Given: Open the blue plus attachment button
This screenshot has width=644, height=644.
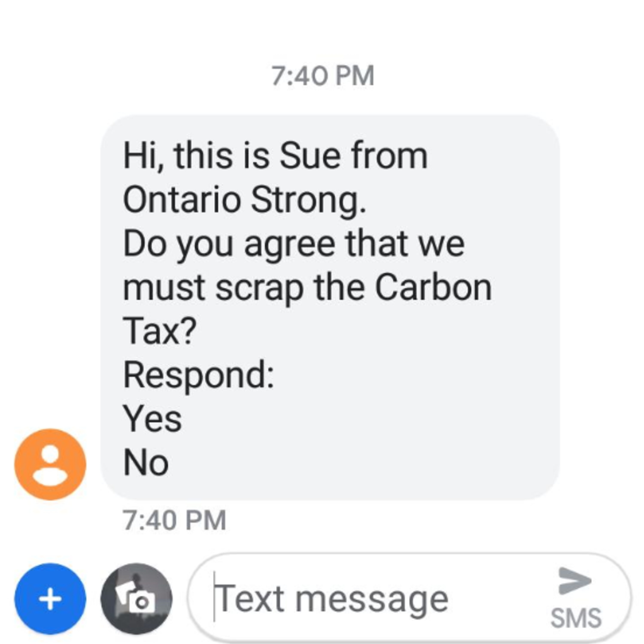Looking at the screenshot, I should [x=50, y=599].
